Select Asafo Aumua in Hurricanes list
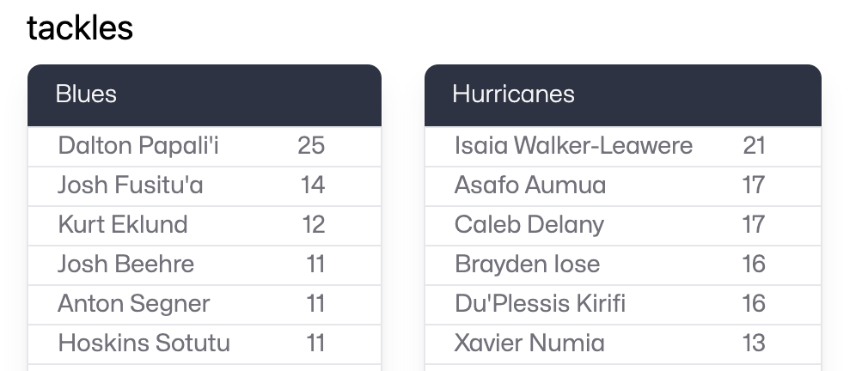 point(530,185)
